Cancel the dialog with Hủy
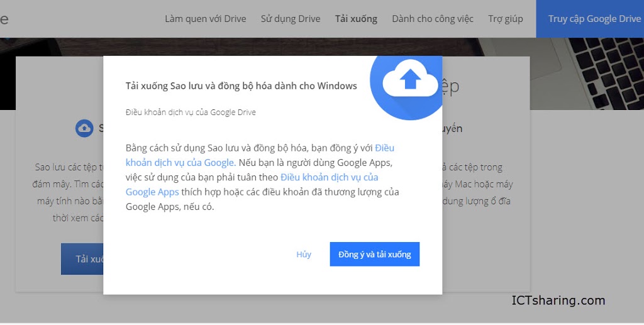 (x=304, y=255)
